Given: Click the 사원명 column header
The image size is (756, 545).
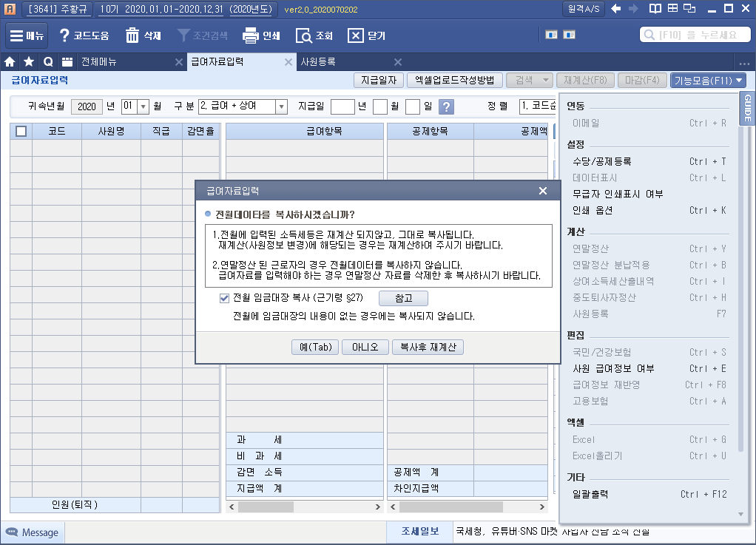Looking at the screenshot, I should 112,131.
